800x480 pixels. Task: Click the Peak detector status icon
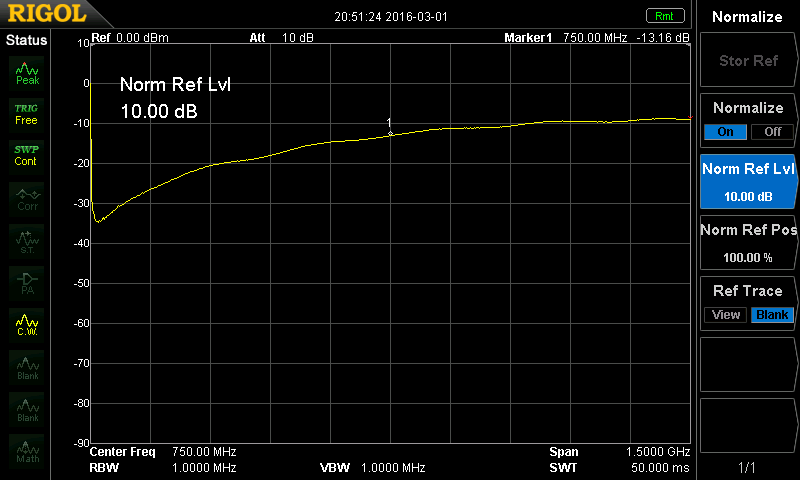[x=27, y=72]
